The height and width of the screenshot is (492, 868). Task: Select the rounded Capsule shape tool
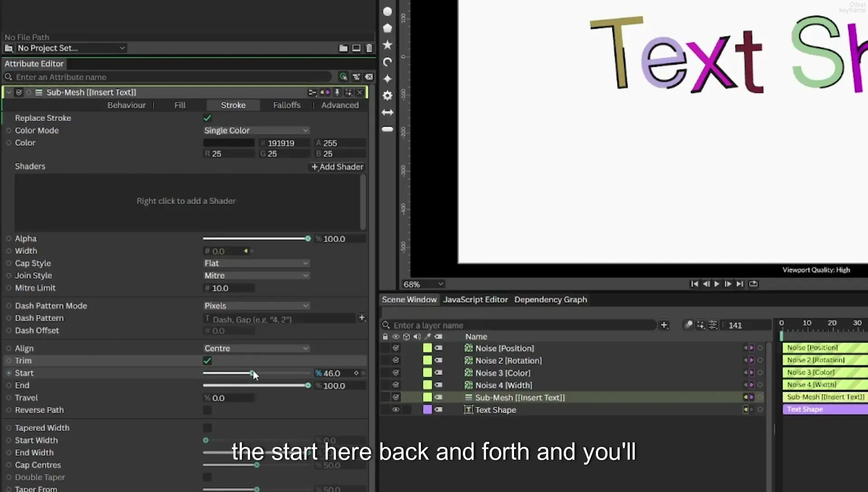[387, 129]
